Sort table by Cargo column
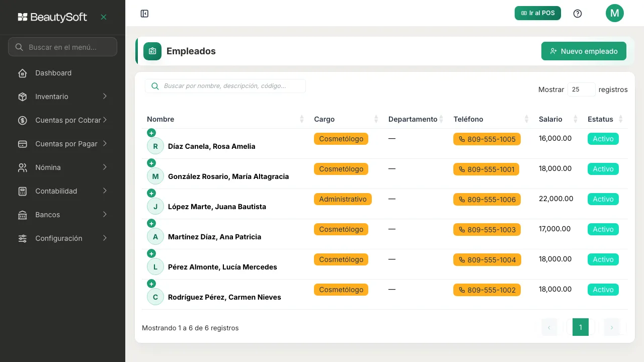Image resolution: width=644 pixels, height=362 pixels. (x=346, y=119)
